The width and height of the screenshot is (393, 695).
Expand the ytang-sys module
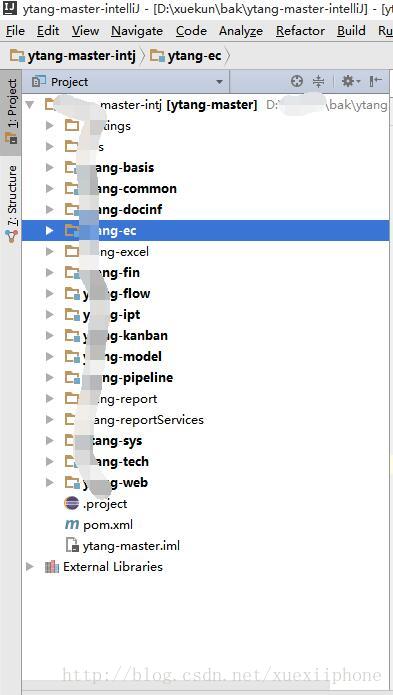(x=50, y=441)
